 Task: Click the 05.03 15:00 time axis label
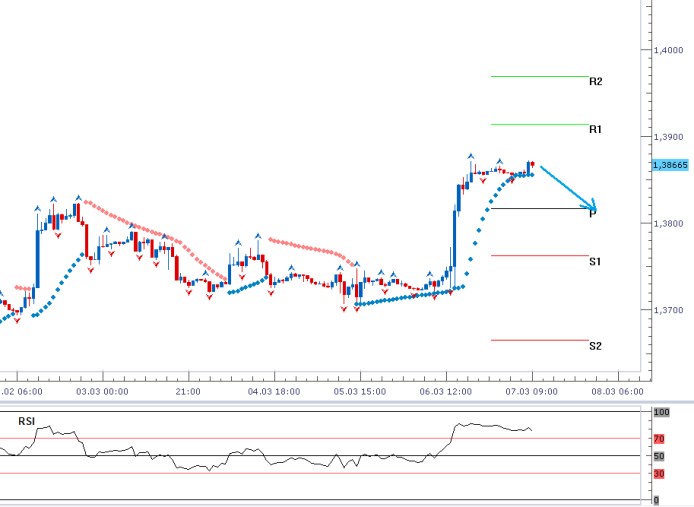coord(360,392)
